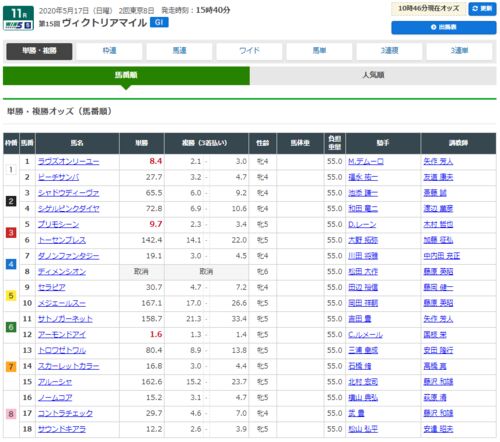Open horse セラピア link

[x=52, y=287]
